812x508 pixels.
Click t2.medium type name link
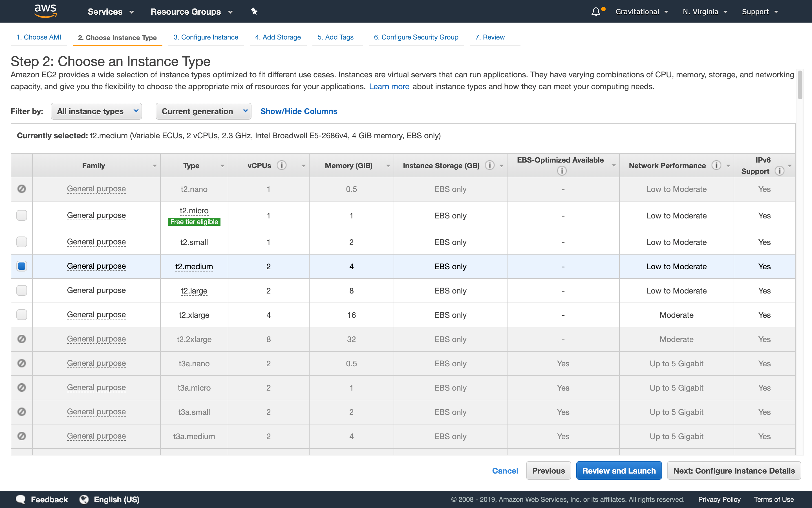[x=194, y=266]
